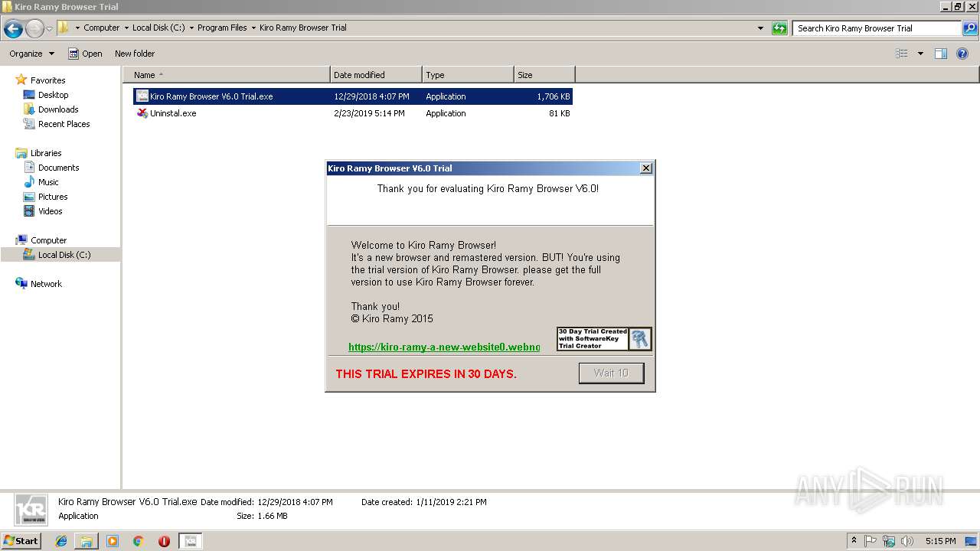Sort by the Date modified column

click(376, 75)
